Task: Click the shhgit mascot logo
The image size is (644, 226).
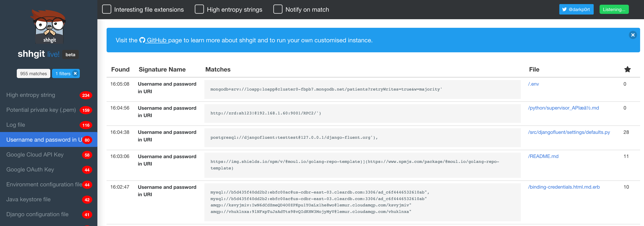Action: pyautogui.click(x=49, y=27)
